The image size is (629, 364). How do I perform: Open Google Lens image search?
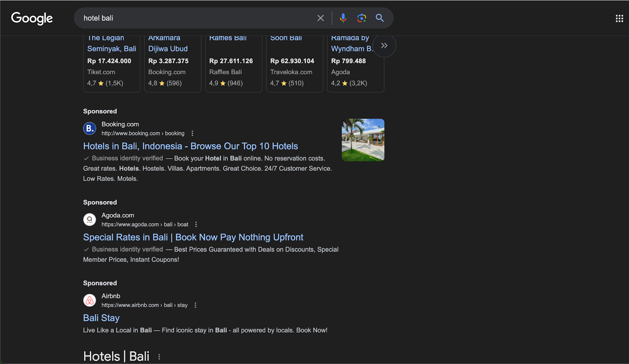(x=362, y=18)
